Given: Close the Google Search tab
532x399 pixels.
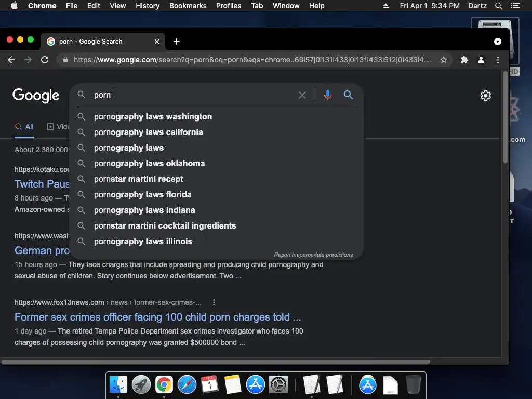Looking at the screenshot, I should pyautogui.click(x=157, y=42).
